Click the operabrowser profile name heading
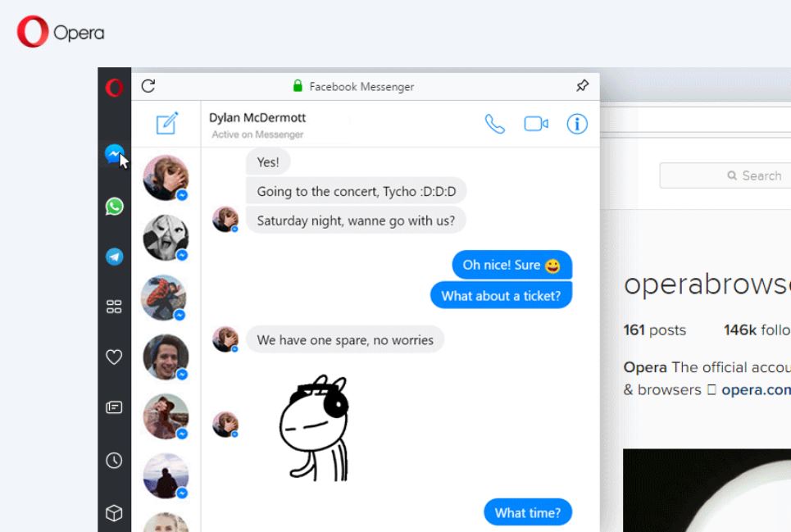 pyautogui.click(x=707, y=284)
